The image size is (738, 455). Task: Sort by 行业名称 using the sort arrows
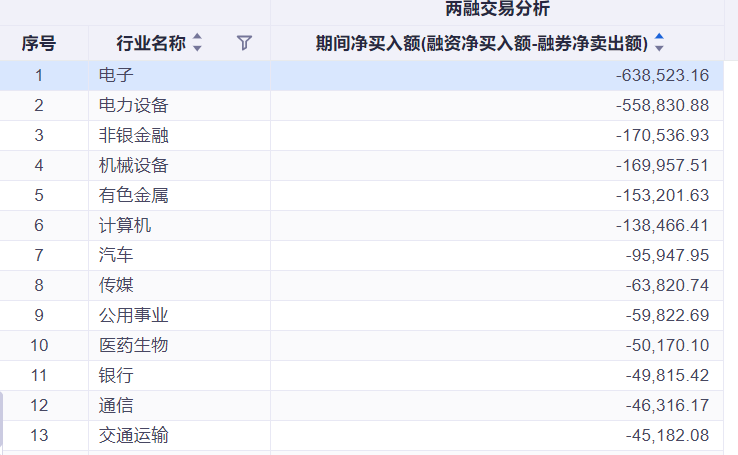[x=197, y=42]
